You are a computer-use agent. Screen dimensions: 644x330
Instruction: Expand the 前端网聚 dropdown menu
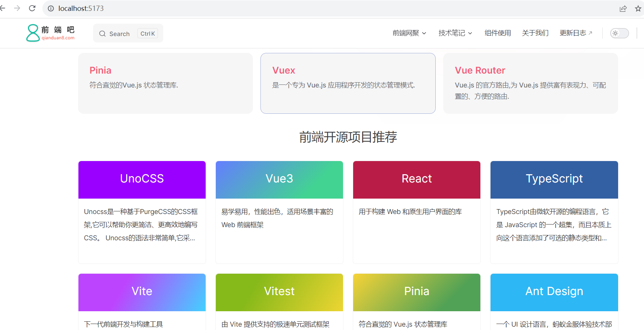pos(409,33)
